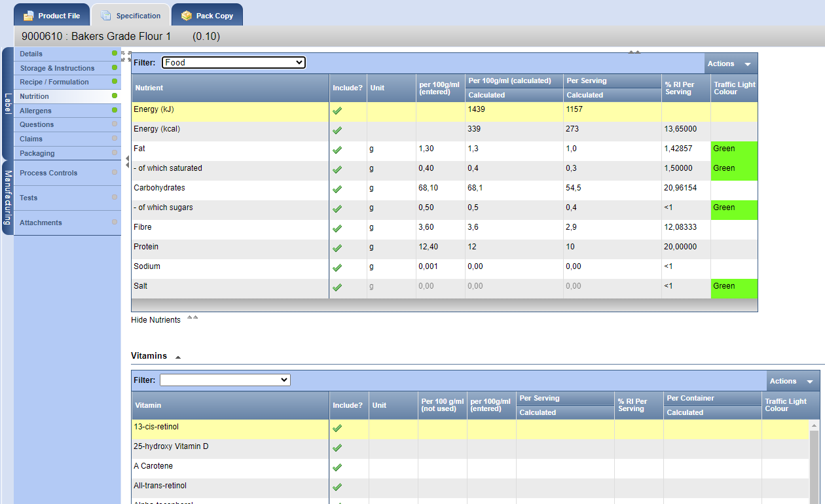The width and height of the screenshot is (825, 504).
Task: Click the double-arrow icon beside Hide Nutrients
Action: click(x=192, y=318)
